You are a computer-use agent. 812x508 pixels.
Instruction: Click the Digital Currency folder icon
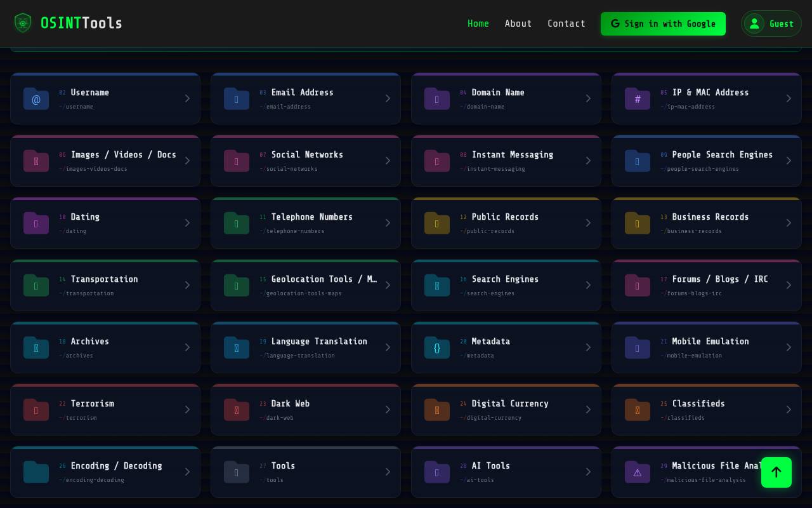(x=437, y=410)
